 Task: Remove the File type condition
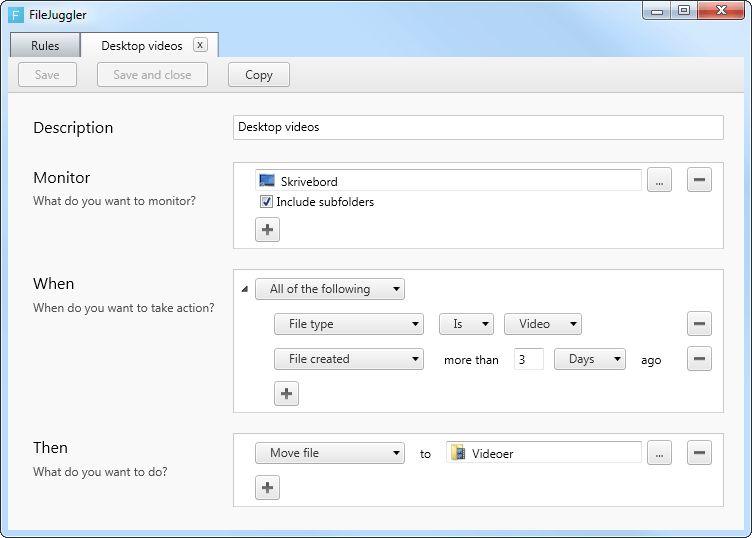point(699,324)
